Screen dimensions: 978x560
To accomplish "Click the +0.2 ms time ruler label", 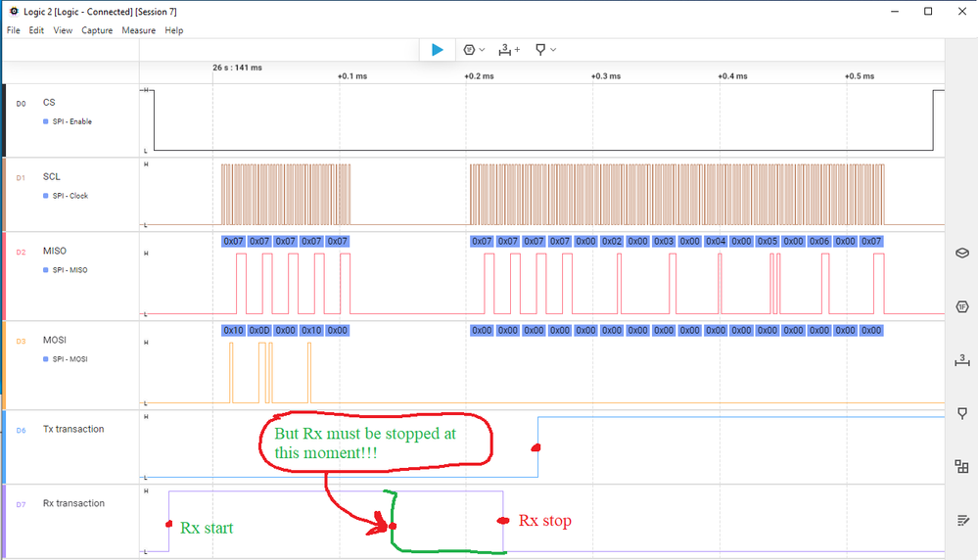I will tap(479, 76).
